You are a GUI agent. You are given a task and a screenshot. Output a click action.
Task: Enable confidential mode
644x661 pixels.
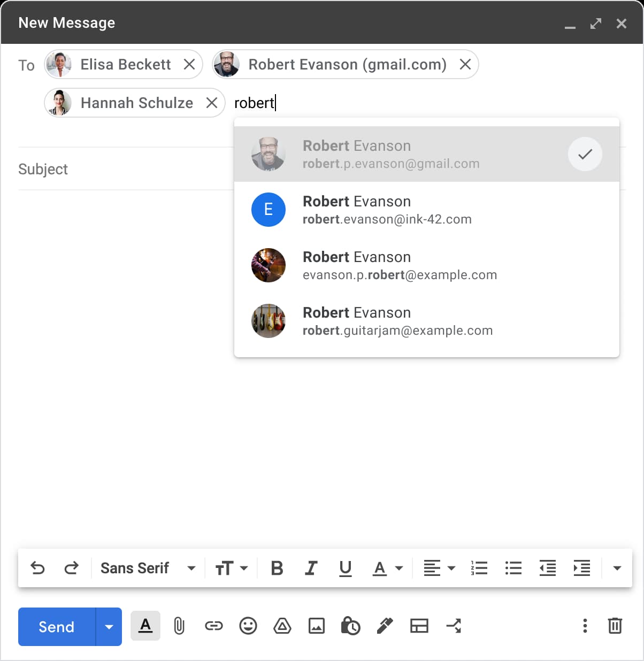(350, 626)
